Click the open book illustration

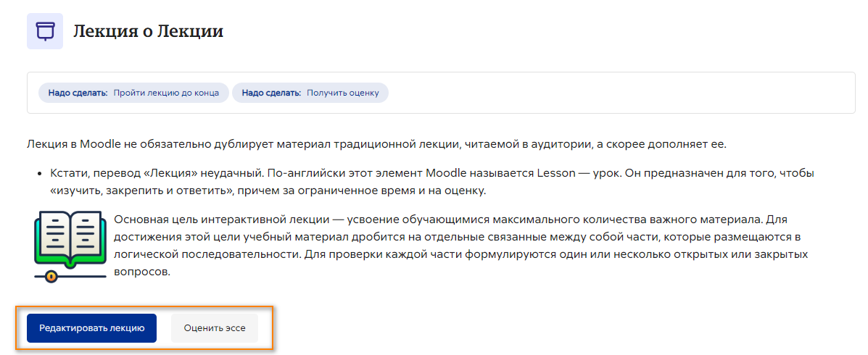(70, 237)
